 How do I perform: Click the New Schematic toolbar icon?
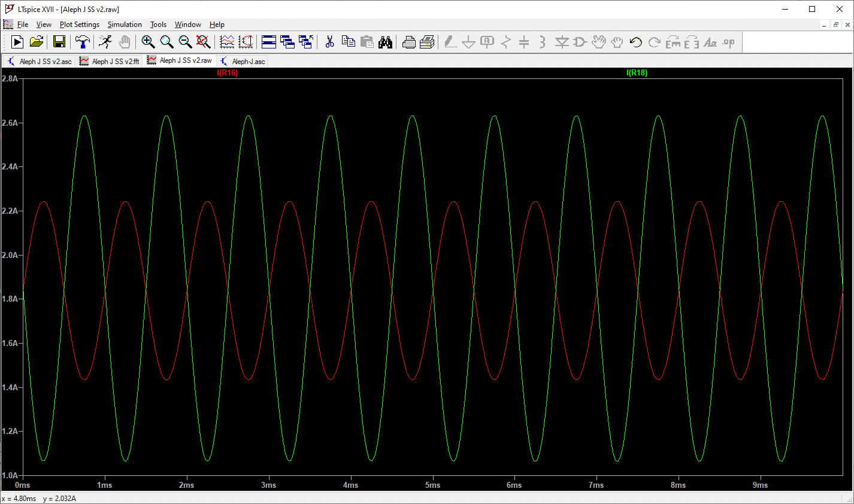[17, 42]
